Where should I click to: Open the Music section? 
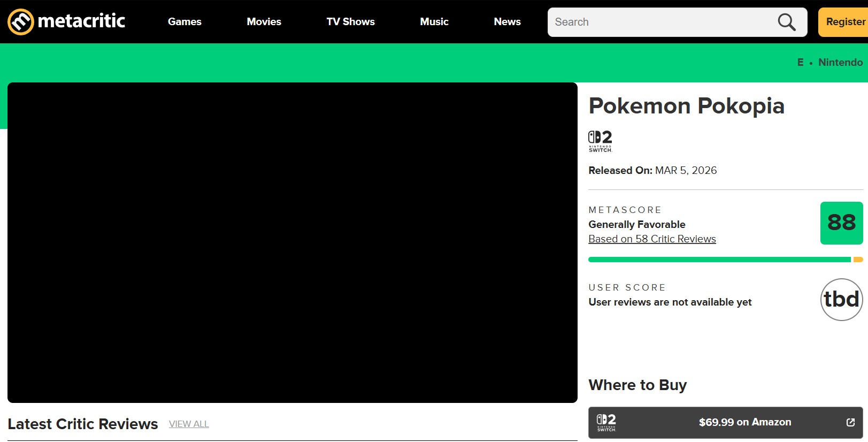point(434,22)
